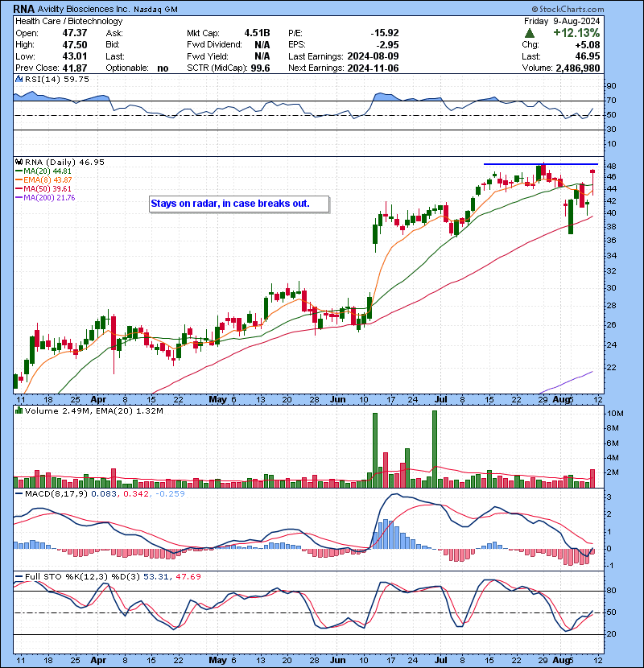Select the Prev Close value 41.87
644x668 pixels.
[75, 68]
